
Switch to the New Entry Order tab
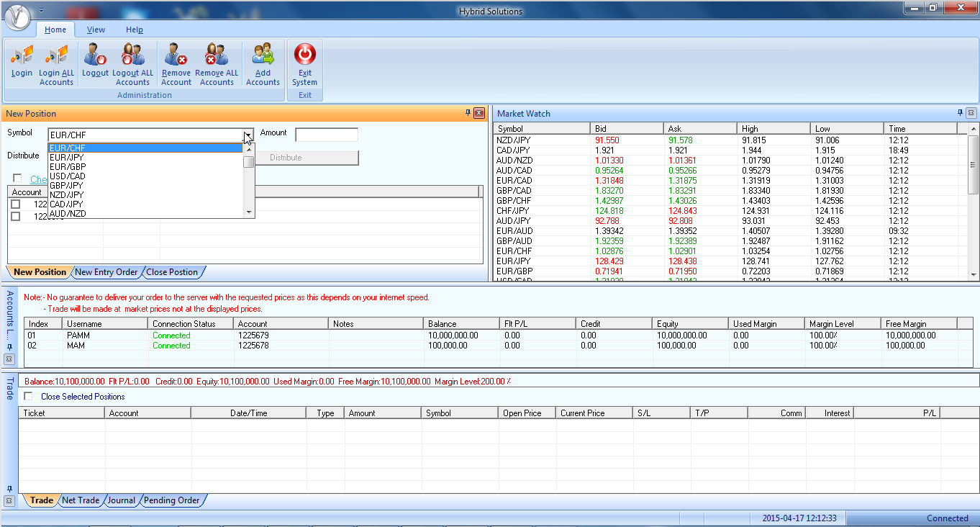[x=106, y=272]
